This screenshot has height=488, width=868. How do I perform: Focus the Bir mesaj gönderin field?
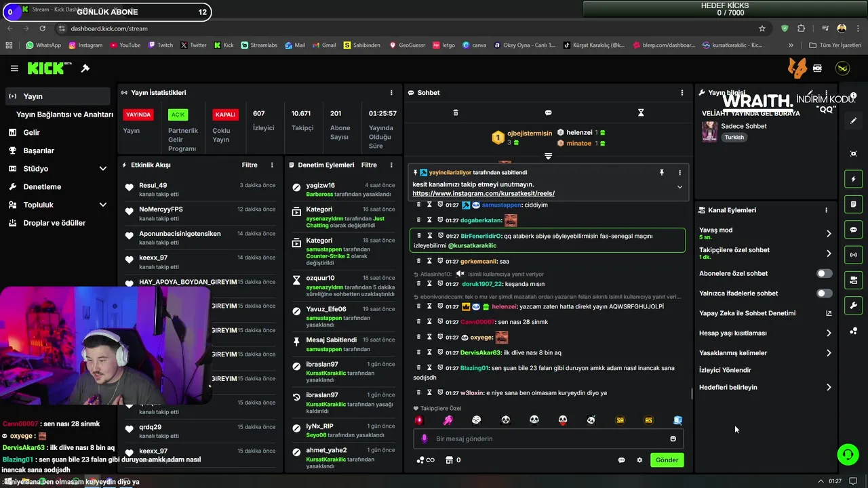(549, 439)
